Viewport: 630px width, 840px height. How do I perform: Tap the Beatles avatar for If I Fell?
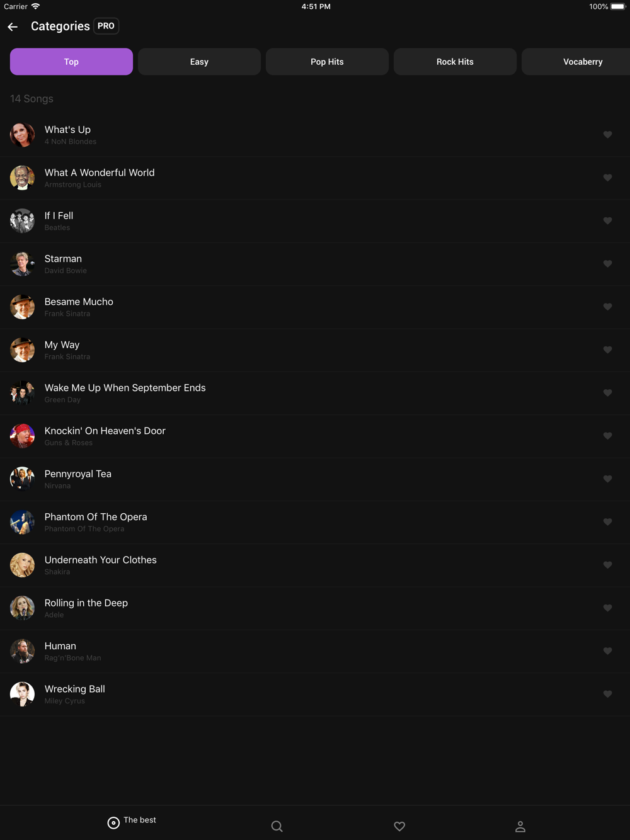click(22, 221)
